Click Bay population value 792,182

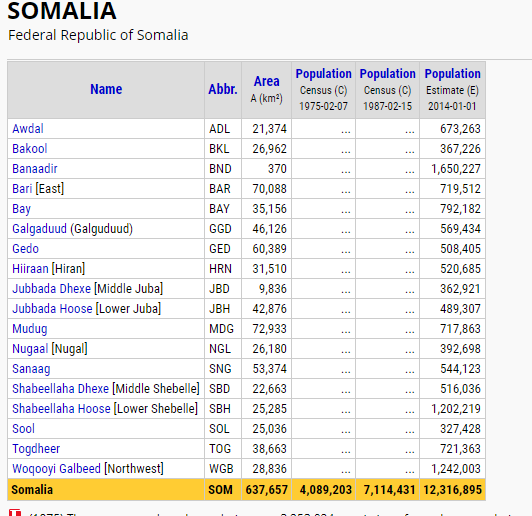click(460, 209)
